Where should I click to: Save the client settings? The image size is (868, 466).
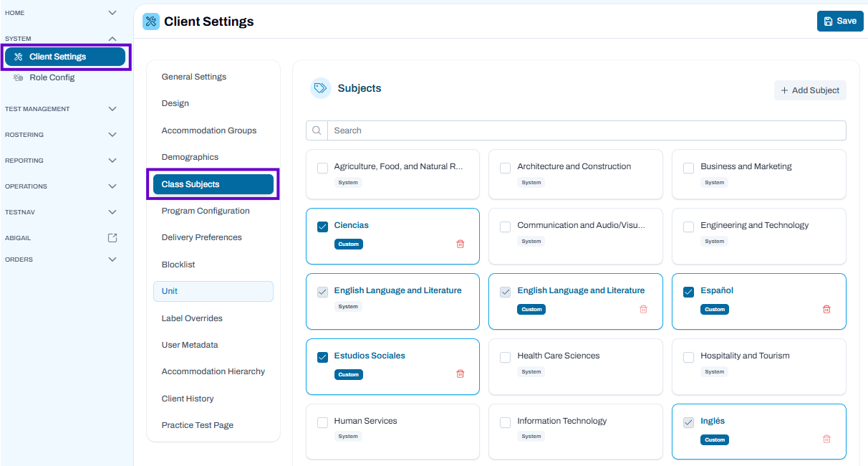840,21
